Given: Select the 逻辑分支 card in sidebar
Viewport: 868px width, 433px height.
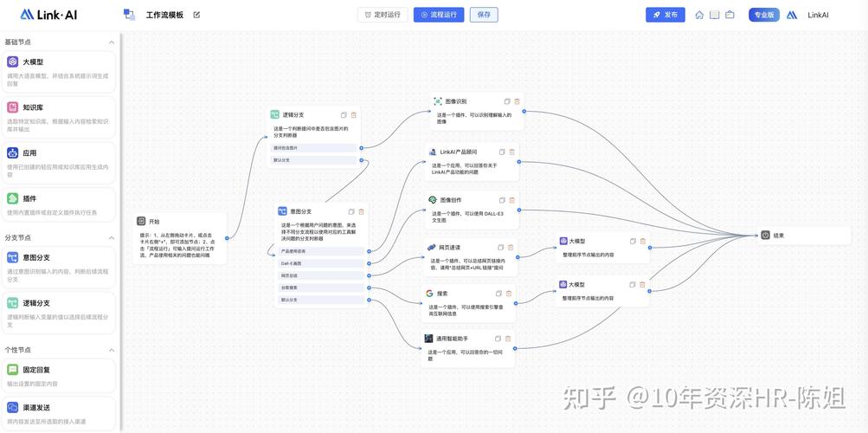Looking at the screenshot, I should pyautogui.click(x=59, y=313).
